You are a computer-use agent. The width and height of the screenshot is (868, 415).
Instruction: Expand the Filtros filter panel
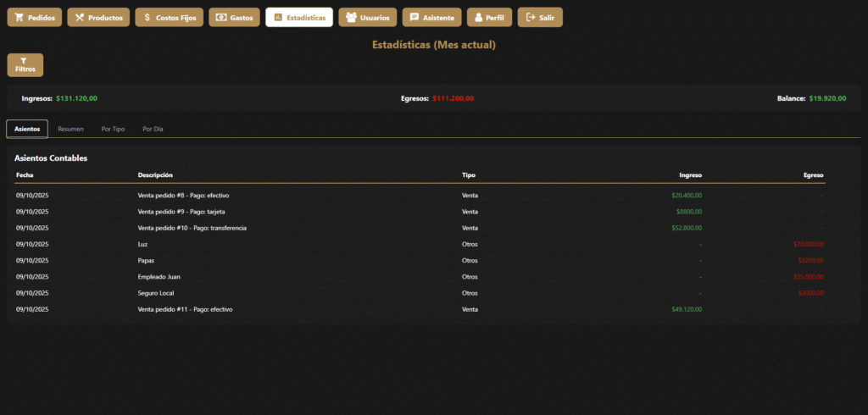[x=25, y=65]
